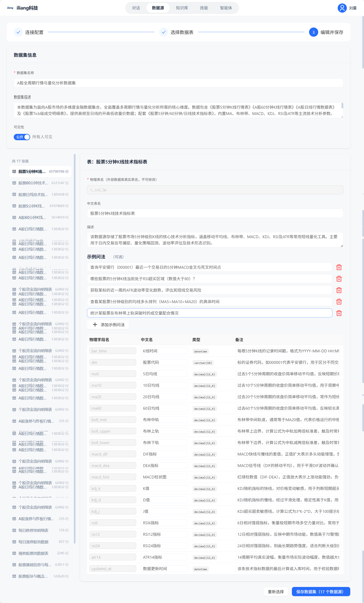Click the 数据集描述 text area
Viewport: 364px width, 603px height.
[x=178, y=110]
